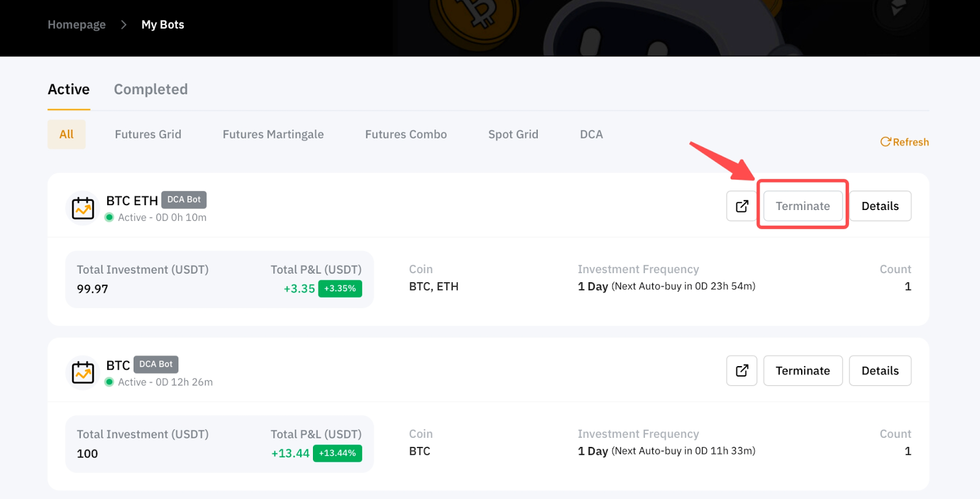Viewport: 980px width, 499px height.
Task: Open external link icon for BTC bot
Action: [x=742, y=371]
